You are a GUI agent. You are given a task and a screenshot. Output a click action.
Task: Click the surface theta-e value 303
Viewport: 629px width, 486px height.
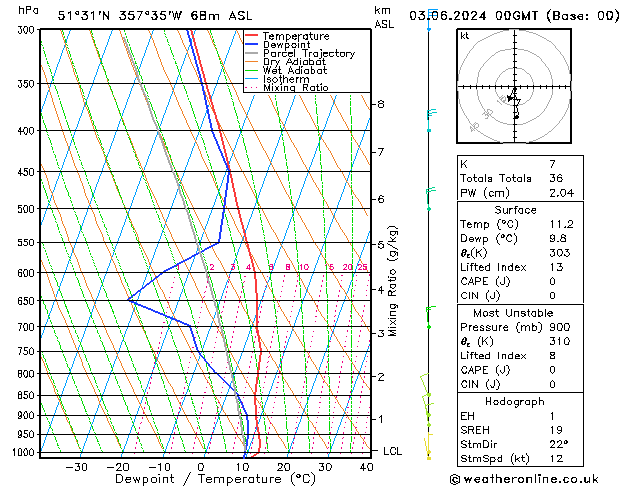tap(560, 253)
